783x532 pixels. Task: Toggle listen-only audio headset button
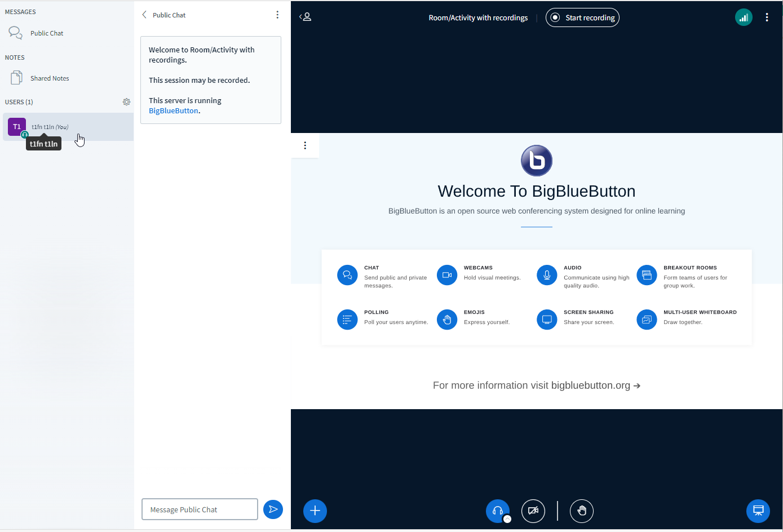[497, 511]
